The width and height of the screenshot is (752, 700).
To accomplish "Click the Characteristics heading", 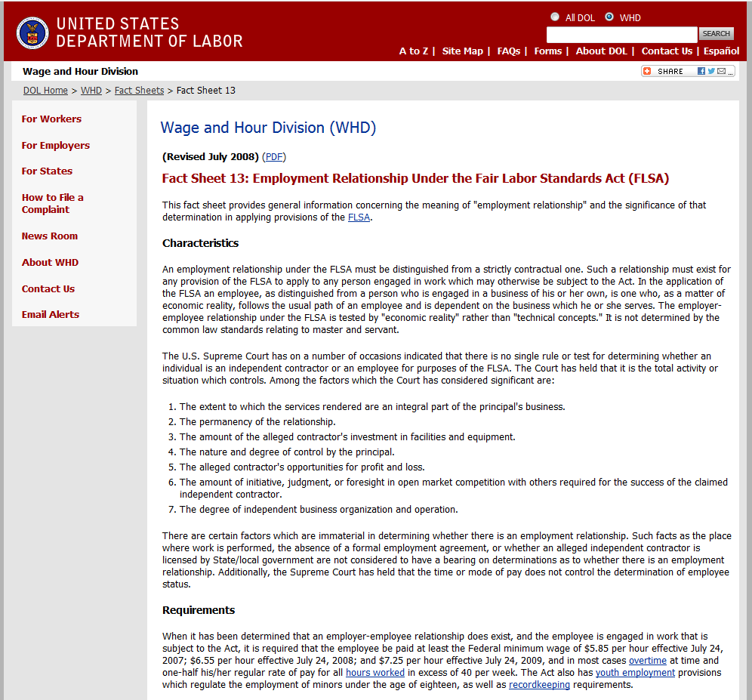I will [x=200, y=242].
